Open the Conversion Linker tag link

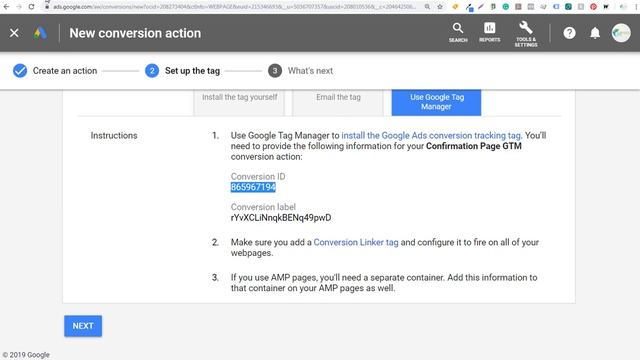(x=356, y=242)
